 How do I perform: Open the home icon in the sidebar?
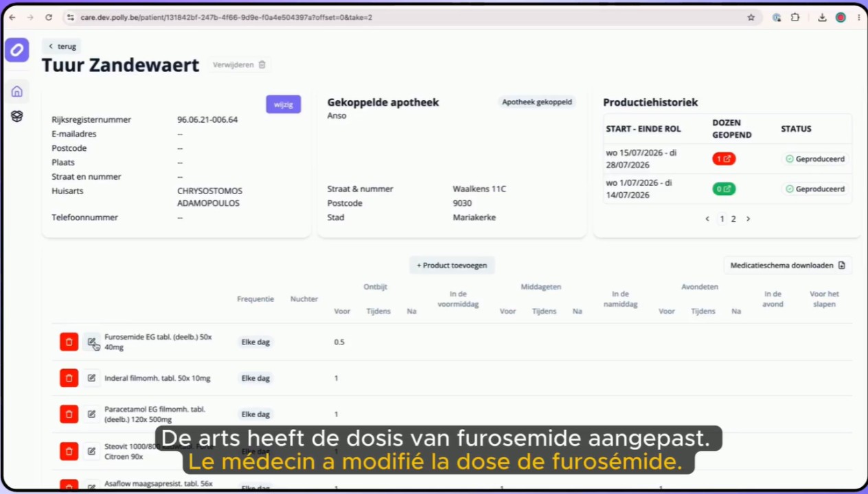(x=17, y=91)
